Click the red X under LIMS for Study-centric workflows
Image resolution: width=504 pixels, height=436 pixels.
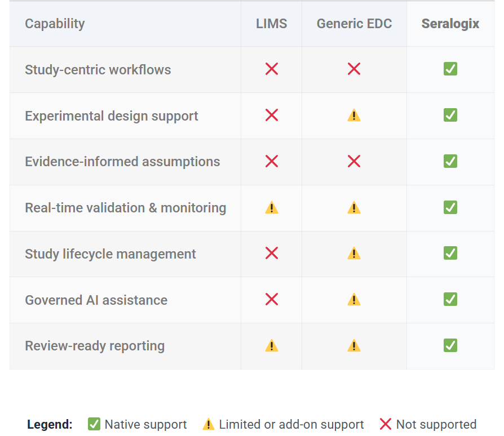[271, 69]
